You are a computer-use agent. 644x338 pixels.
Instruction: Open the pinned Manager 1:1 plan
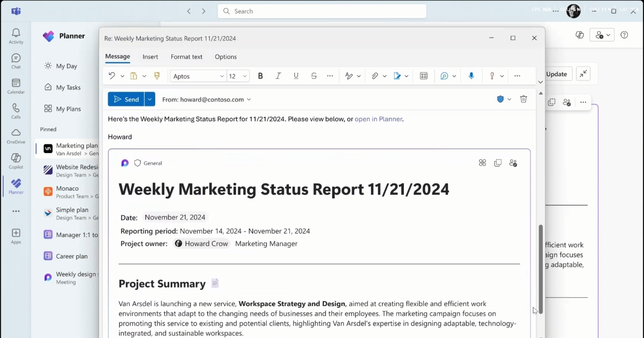tap(67, 235)
